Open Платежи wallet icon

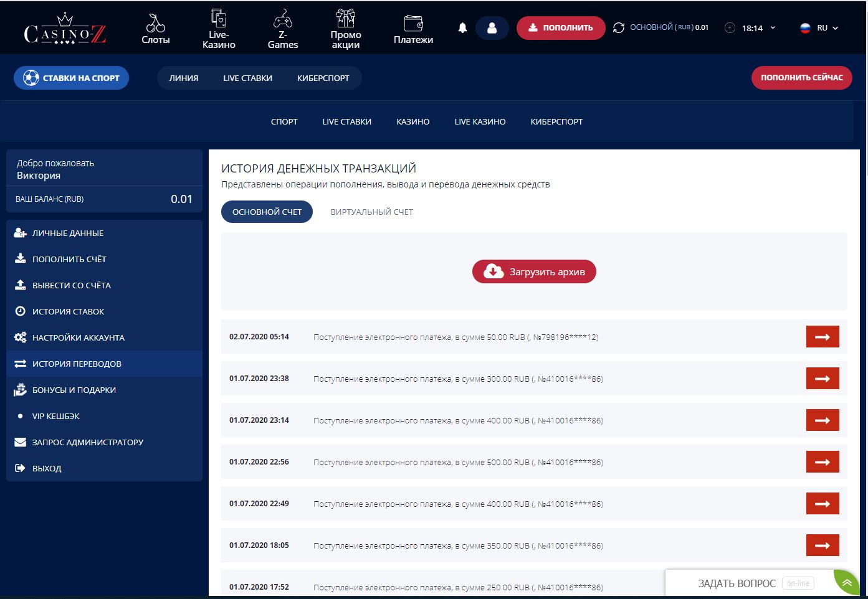[x=413, y=24]
